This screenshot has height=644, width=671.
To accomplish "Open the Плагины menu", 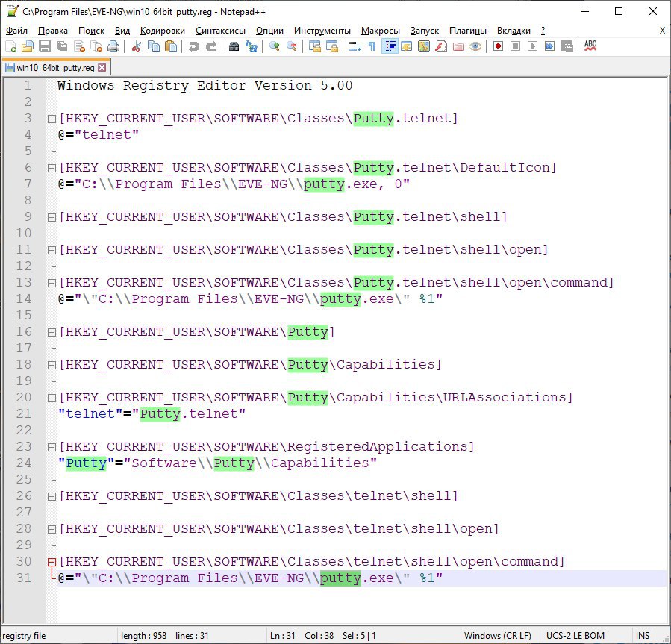I will click(x=468, y=31).
